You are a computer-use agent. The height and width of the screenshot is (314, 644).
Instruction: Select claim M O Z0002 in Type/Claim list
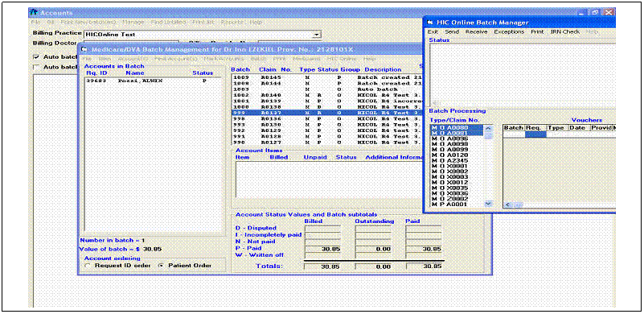457,198
